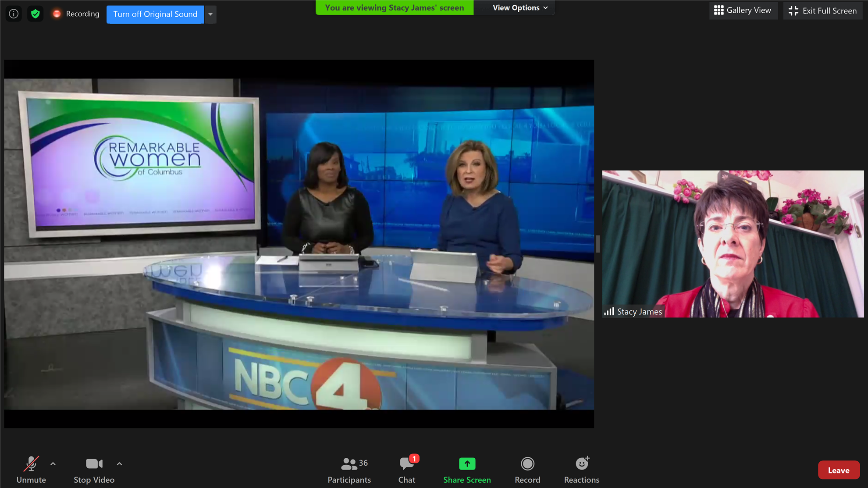
Task: Click the panel divider resize handle
Action: pyautogui.click(x=598, y=244)
